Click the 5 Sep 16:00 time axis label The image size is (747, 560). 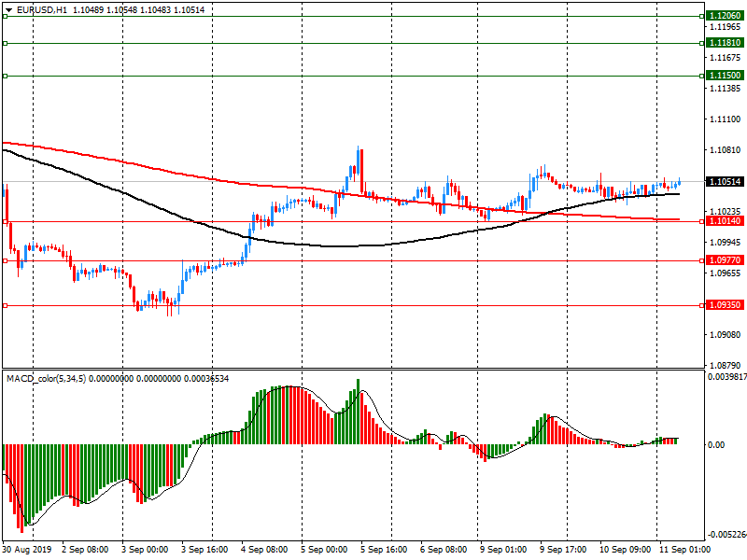(384, 550)
